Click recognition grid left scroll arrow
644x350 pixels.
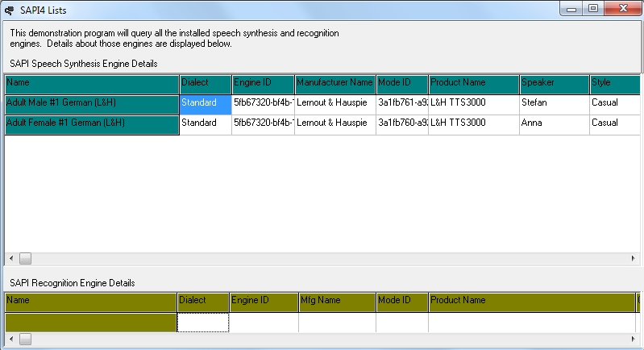coord(10,340)
